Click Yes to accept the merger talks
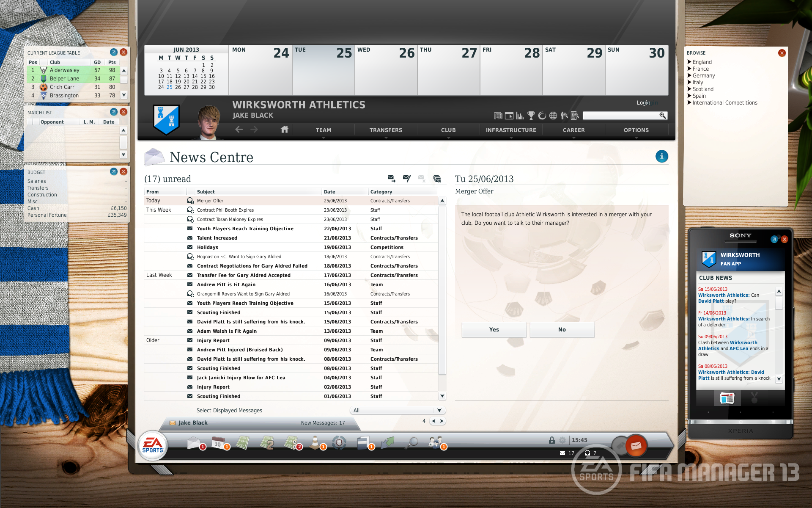The height and width of the screenshot is (508, 812). [494, 329]
